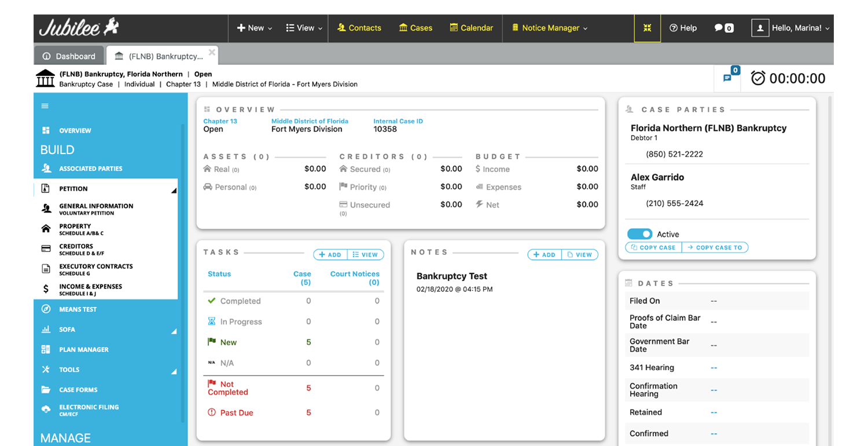Click the 341 Hearing date value

pyautogui.click(x=714, y=368)
